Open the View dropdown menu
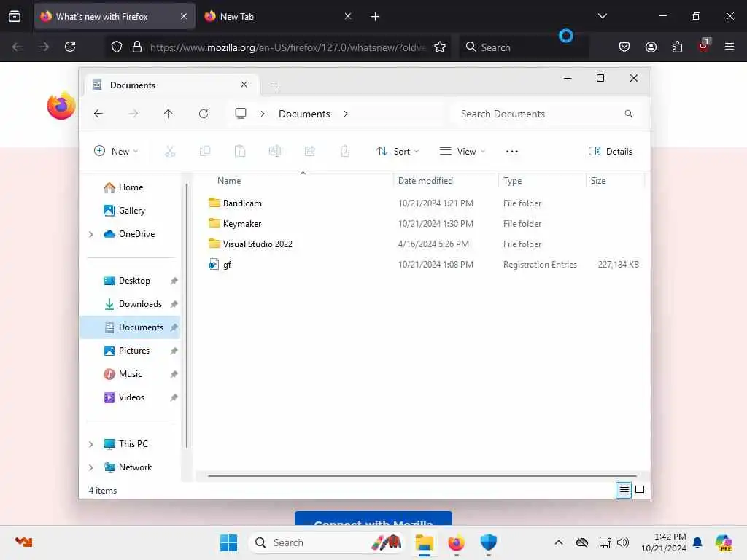747x560 pixels. point(462,152)
